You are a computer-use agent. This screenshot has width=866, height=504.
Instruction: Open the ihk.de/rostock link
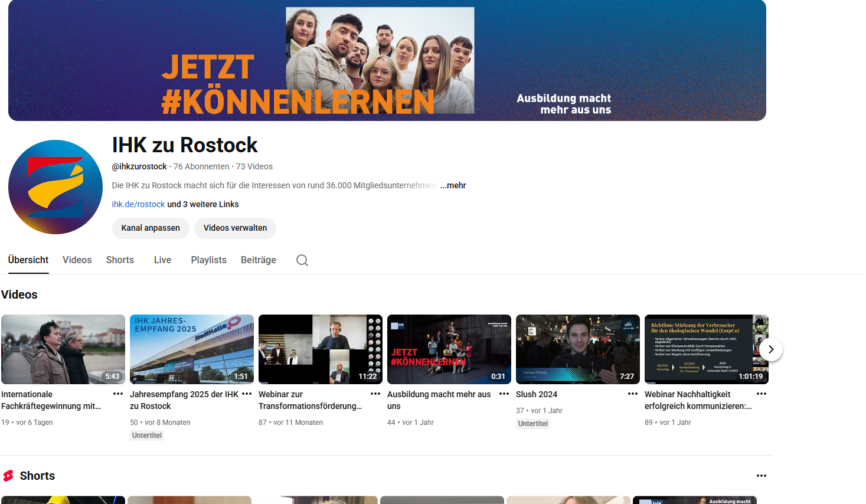coord(138,204)
